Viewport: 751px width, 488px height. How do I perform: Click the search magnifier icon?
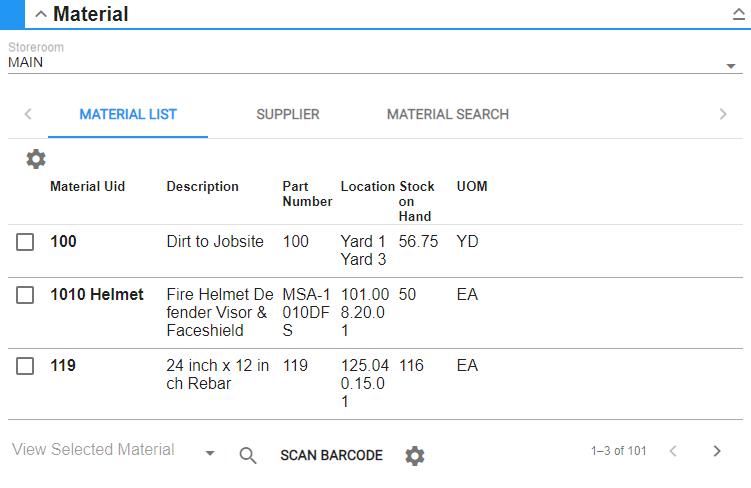coord(248,455)
